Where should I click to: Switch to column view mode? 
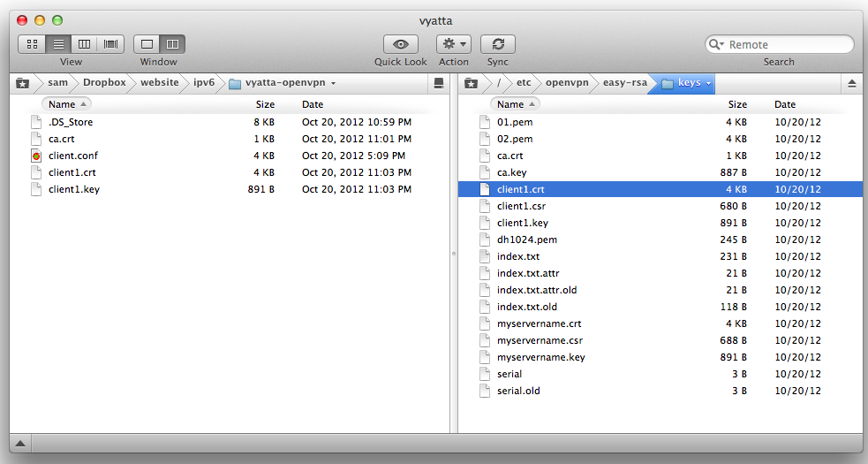coord(84,44)
